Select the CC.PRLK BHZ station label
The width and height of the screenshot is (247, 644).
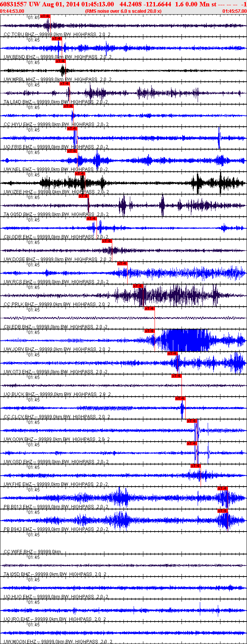pos(19,304)
